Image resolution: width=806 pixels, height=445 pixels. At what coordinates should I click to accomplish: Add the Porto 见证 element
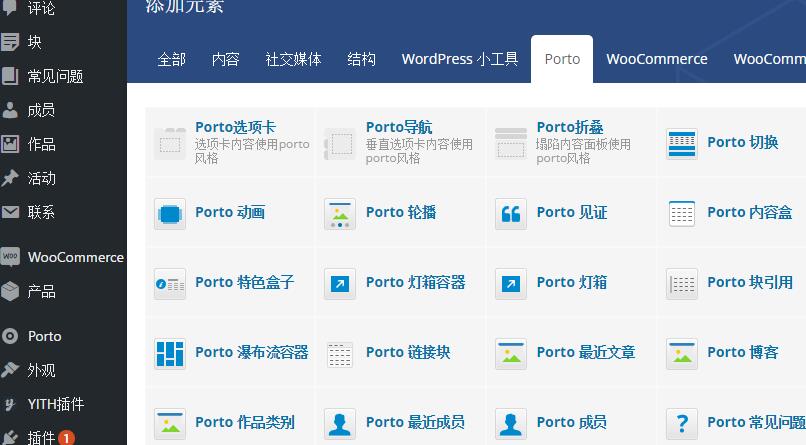(572, 213)
